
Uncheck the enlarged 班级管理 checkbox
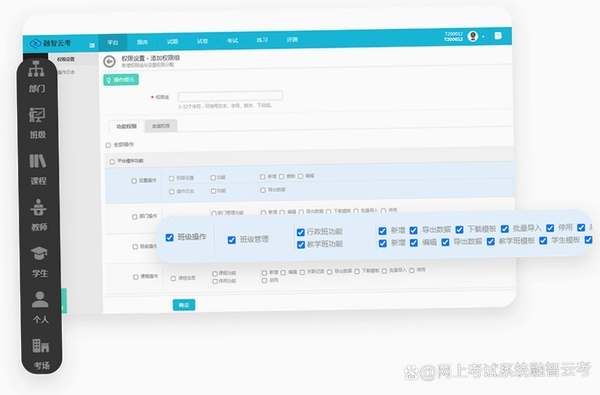click(232, 240)
